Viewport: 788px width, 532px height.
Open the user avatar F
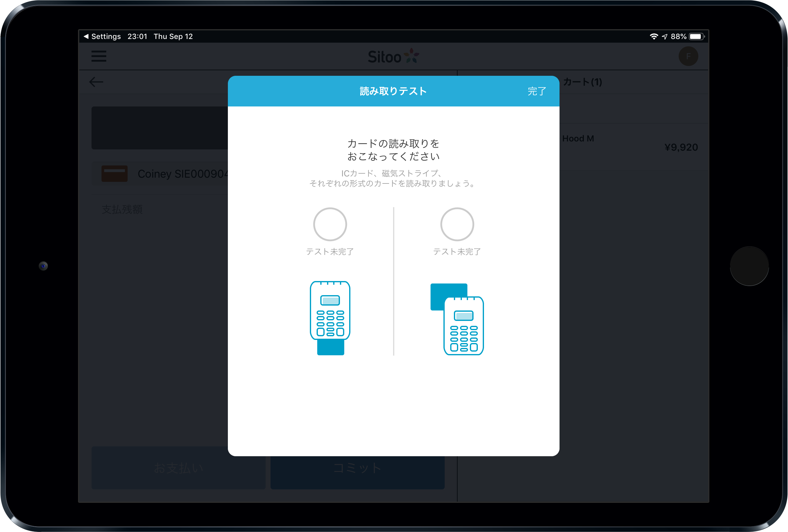click(688, 56)
